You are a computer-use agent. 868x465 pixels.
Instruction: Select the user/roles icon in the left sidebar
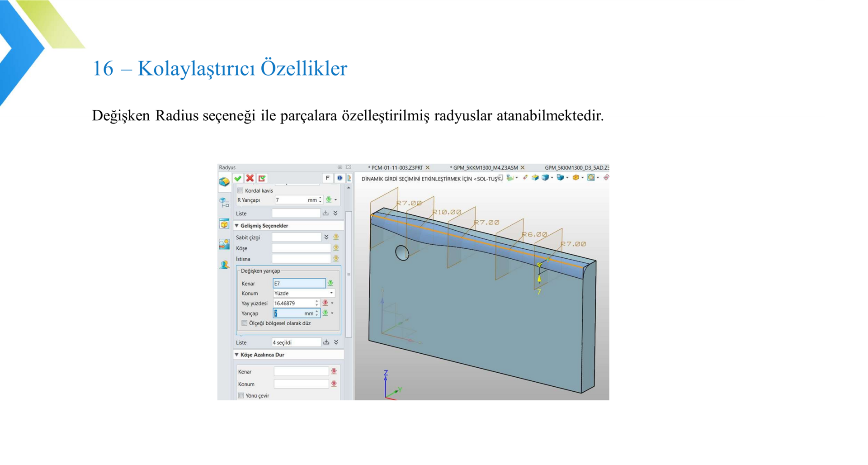tap(224, 265)
